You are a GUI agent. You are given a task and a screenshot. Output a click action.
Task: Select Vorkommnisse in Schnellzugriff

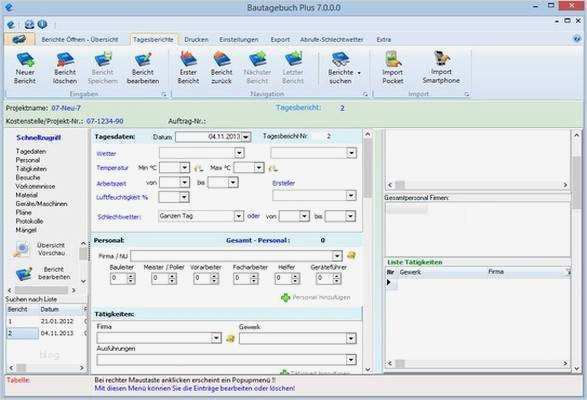pos(36,186)
